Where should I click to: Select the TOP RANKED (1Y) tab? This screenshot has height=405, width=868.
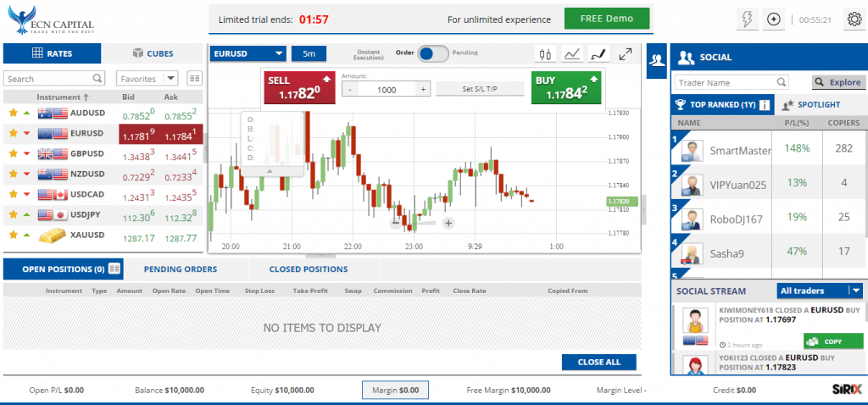pyautogui.click(x=722, y=104)
